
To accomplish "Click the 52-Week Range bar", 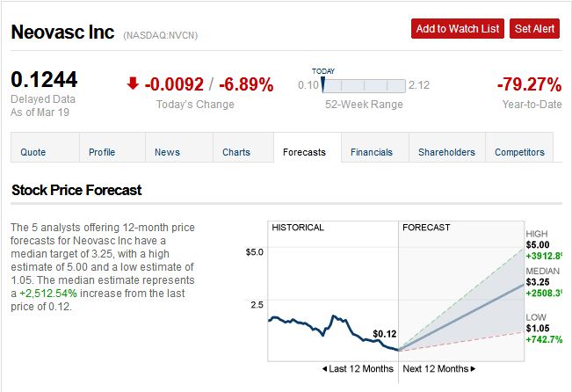I will tap(364, 85).
